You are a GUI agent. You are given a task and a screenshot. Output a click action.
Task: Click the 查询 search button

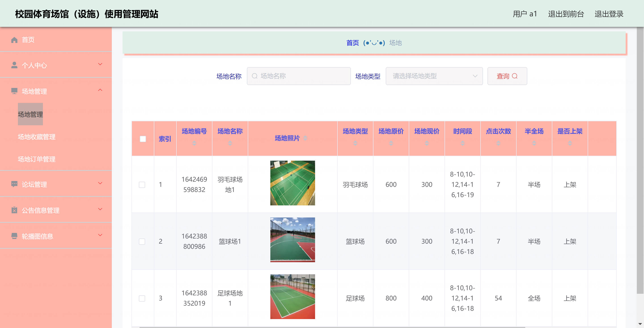[507, 76]
